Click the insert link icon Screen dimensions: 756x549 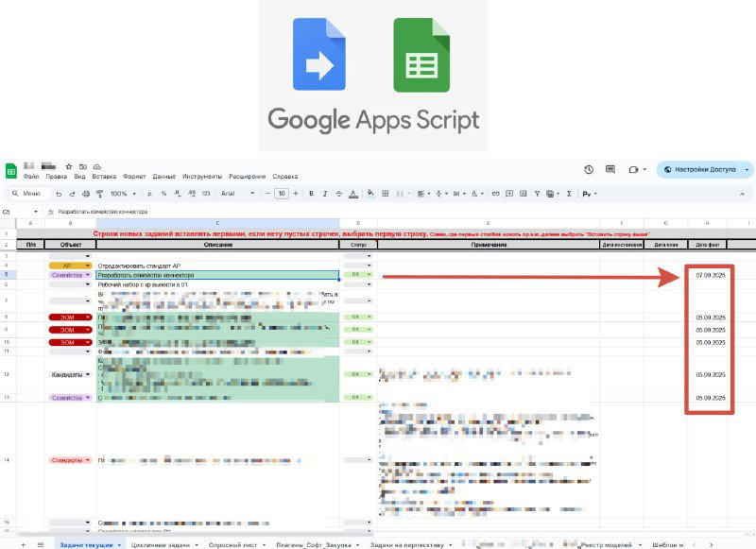495,194
